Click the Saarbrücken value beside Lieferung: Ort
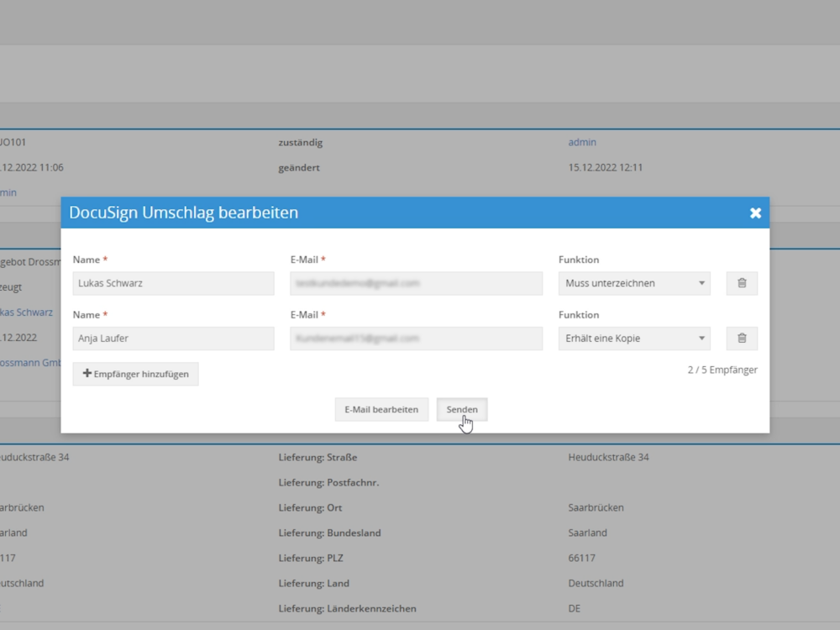This screenshot has height=630, width=840. [596, 508]
